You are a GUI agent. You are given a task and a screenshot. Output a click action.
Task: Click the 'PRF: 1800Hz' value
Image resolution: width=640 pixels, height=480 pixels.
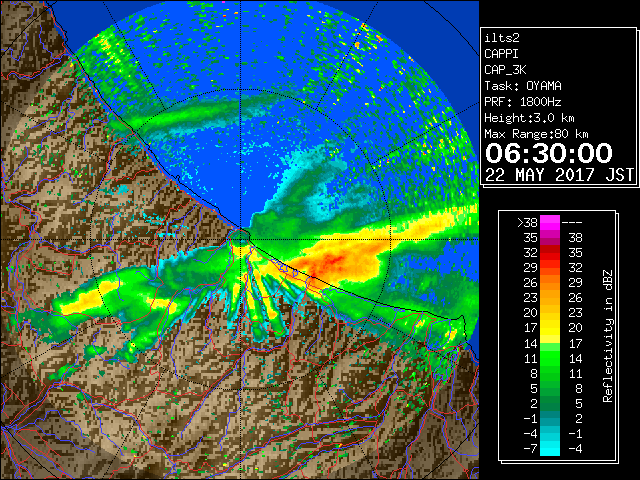coord(523,102)
